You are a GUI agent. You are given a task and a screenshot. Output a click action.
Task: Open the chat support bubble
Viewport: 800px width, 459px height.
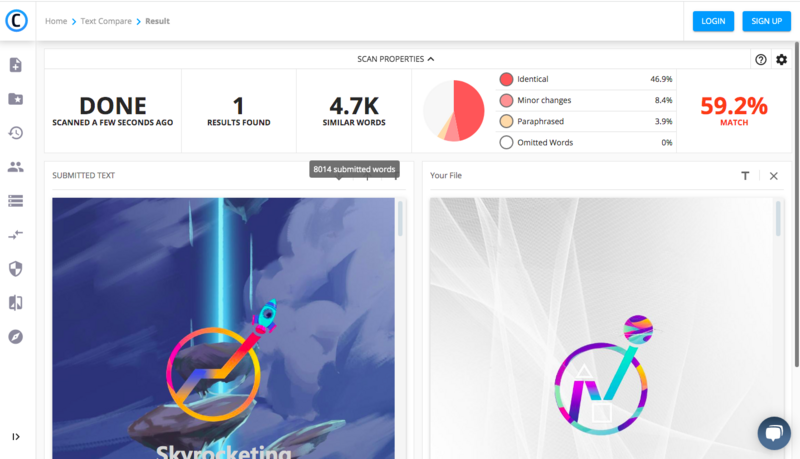point(774,433)
